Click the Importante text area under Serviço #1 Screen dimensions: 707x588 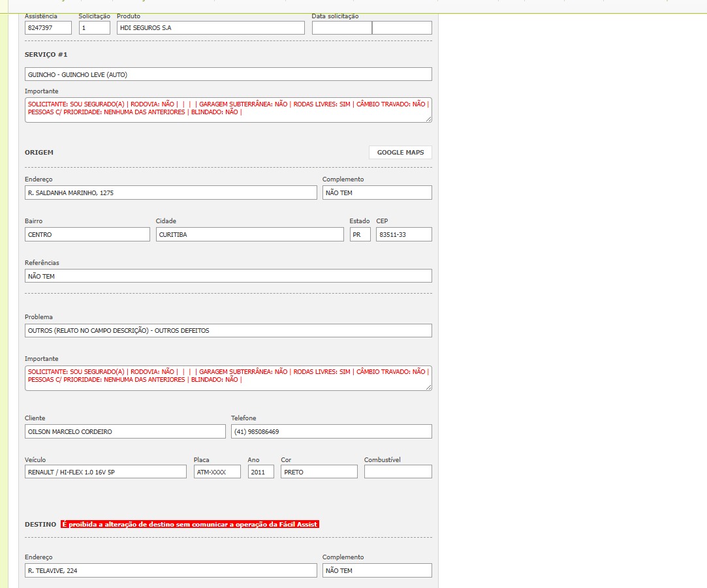click(x=228, y=110)
